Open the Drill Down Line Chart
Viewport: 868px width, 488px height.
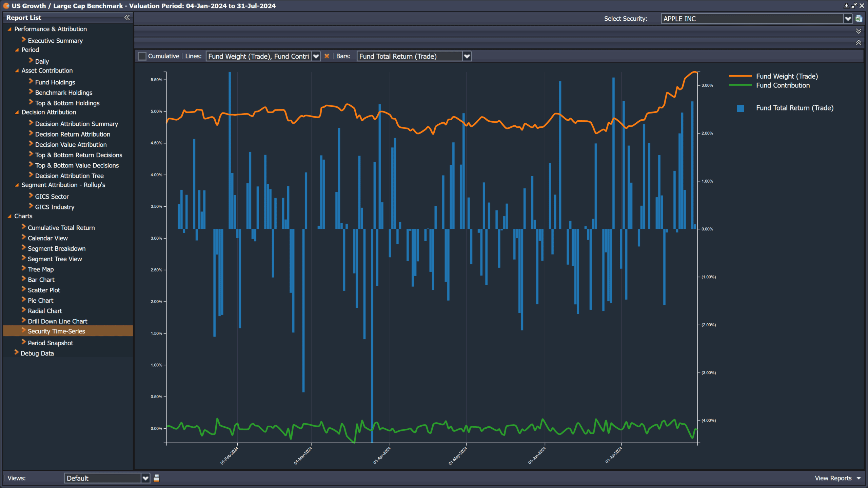point(58,321)
